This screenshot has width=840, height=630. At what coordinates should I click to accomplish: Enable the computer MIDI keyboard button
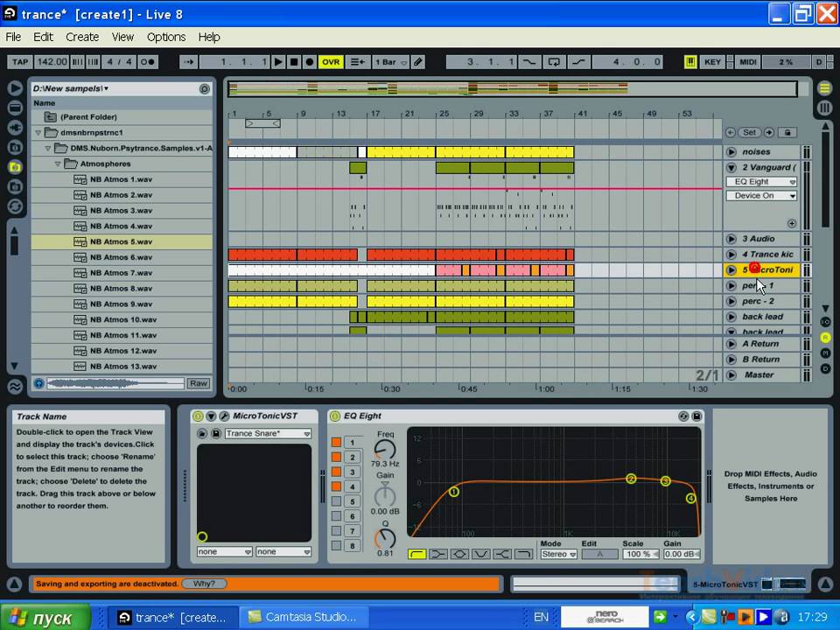tap(690, 62)
